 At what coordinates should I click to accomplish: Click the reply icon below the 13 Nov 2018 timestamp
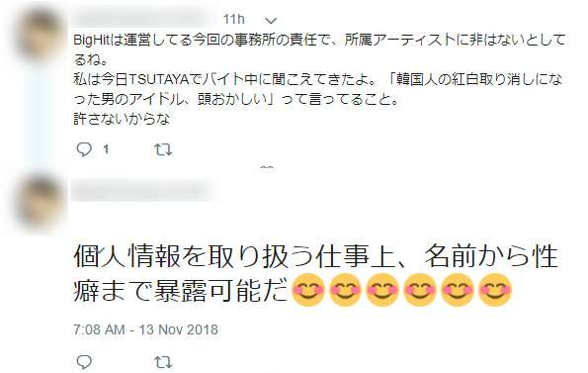[84, 362]
